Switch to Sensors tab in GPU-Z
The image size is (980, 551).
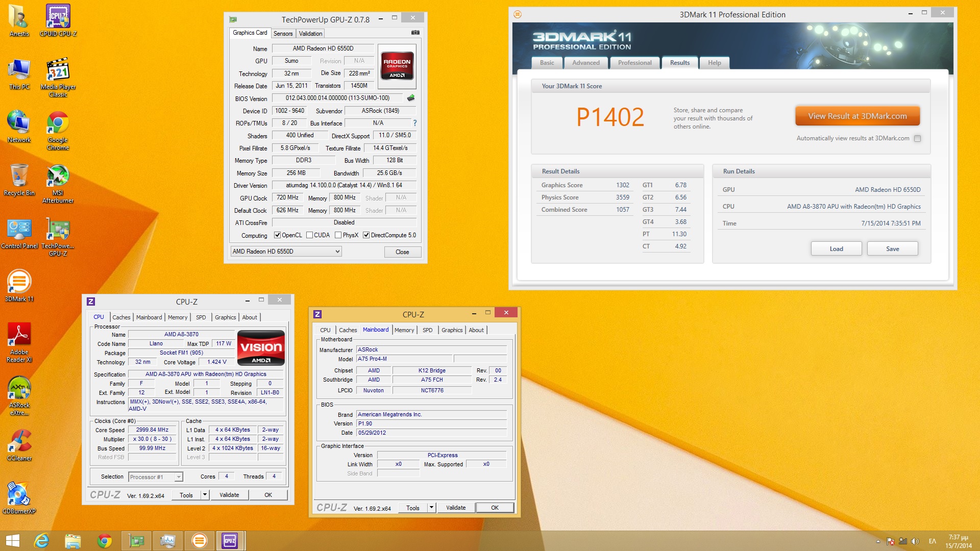tap(283, 34)
